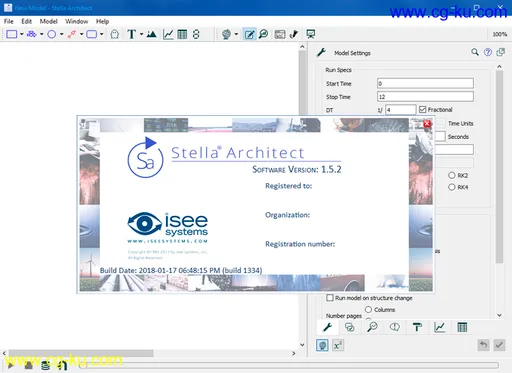
Task: Toggle the Fractional DT checkbox
Action: [x=423, y=109]
